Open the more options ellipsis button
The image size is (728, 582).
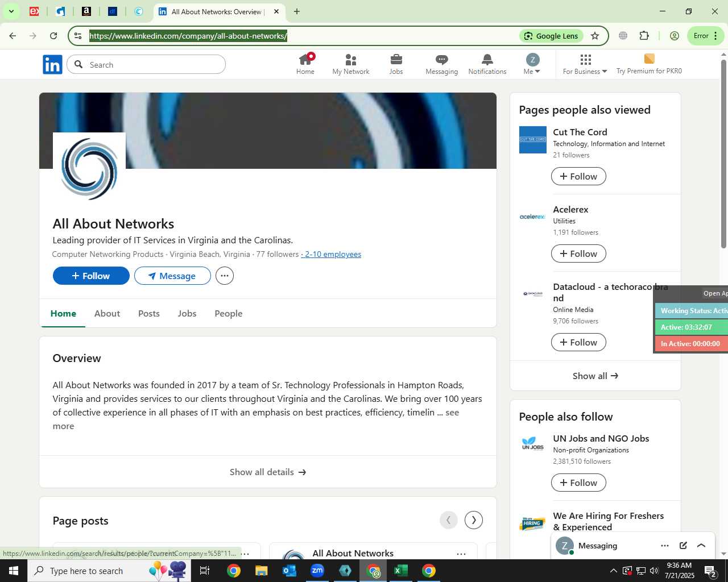[225, 276]
